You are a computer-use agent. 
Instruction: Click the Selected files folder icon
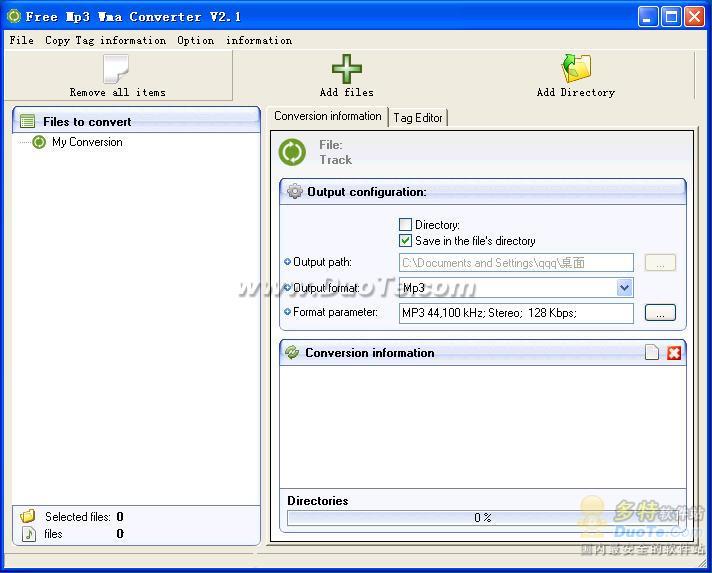(x=28, y=516)
